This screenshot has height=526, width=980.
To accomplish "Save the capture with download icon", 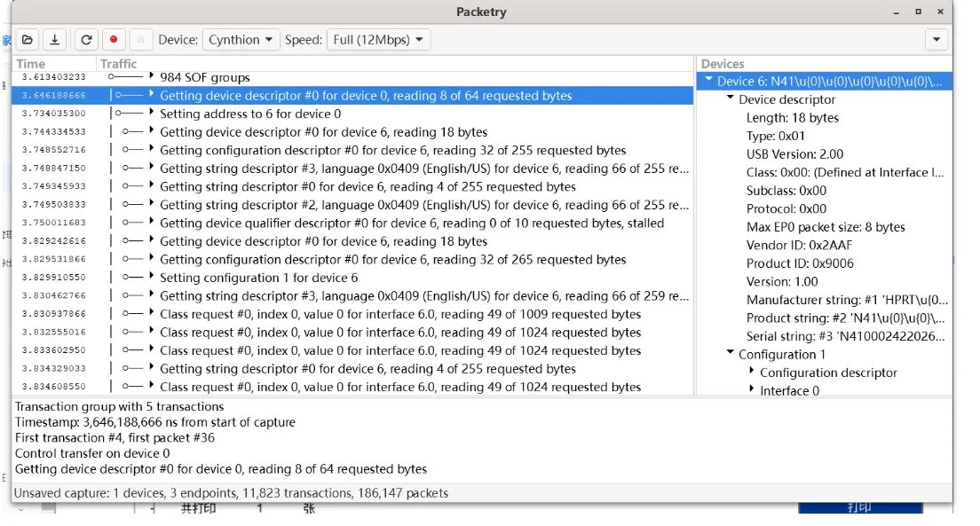I will point(55,40).
